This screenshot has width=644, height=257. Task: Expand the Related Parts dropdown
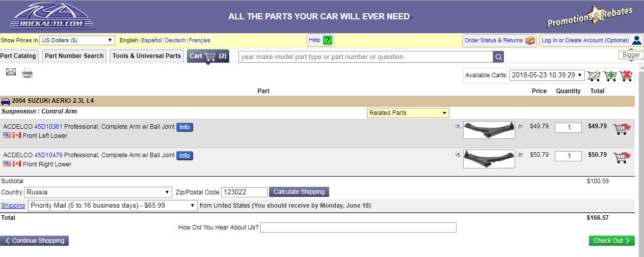point(408,113)
